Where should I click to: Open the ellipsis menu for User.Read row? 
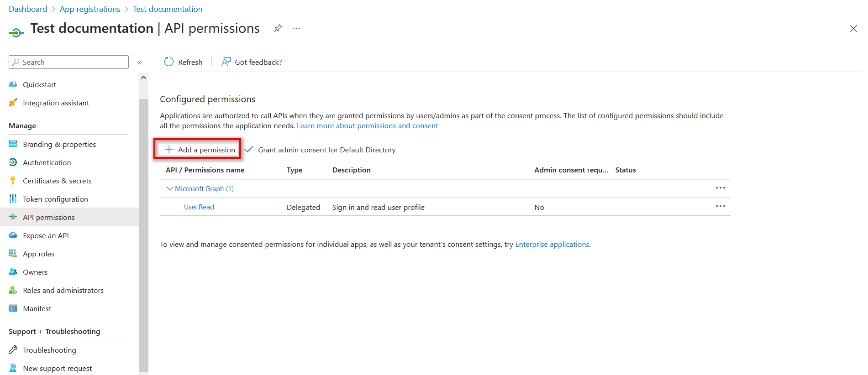[721, 206]
